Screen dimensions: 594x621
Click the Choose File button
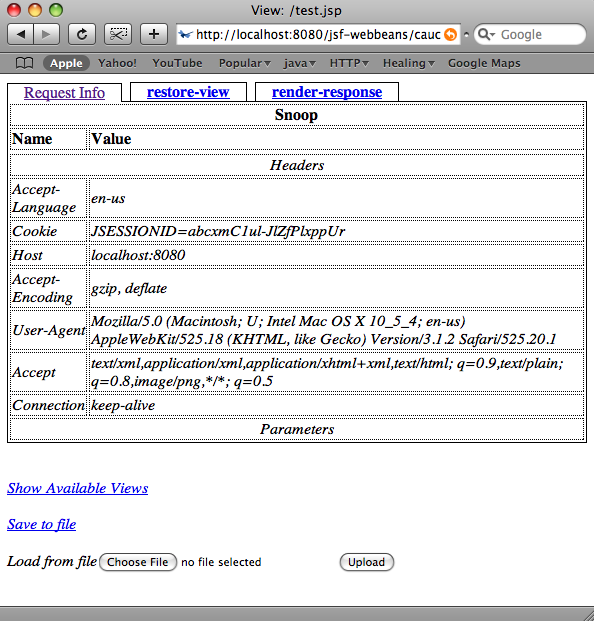(x=138, y=562)
